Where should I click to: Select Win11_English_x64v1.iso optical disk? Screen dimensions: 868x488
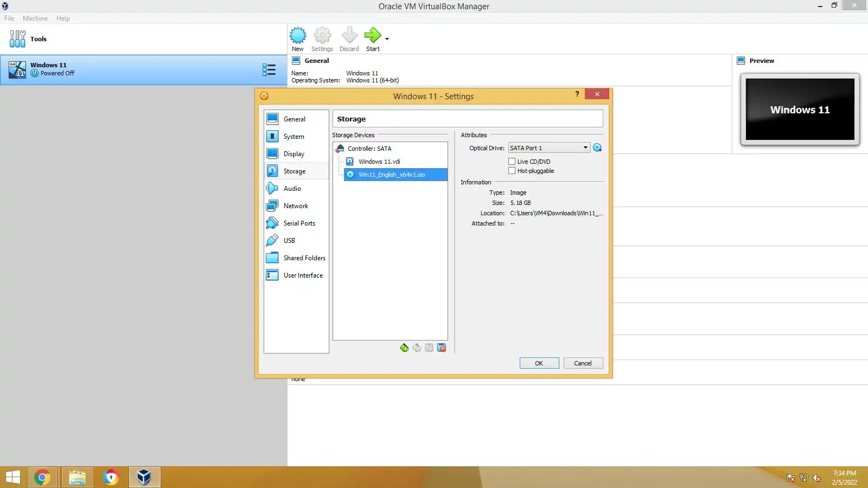point(395,175)
